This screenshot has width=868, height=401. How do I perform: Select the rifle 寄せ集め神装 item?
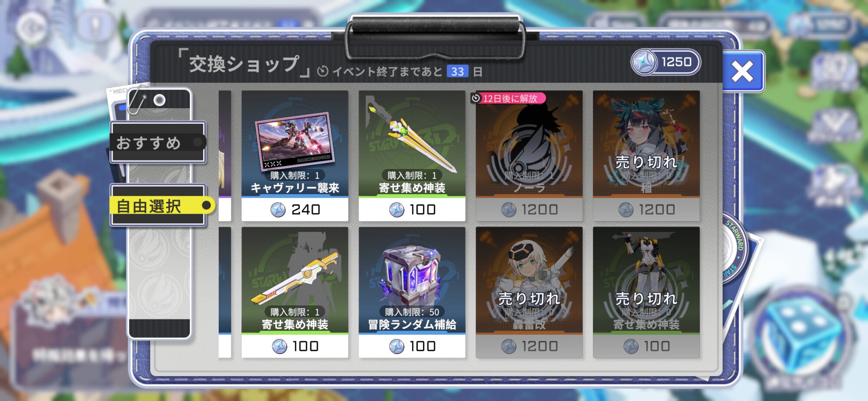click(295, 280)
